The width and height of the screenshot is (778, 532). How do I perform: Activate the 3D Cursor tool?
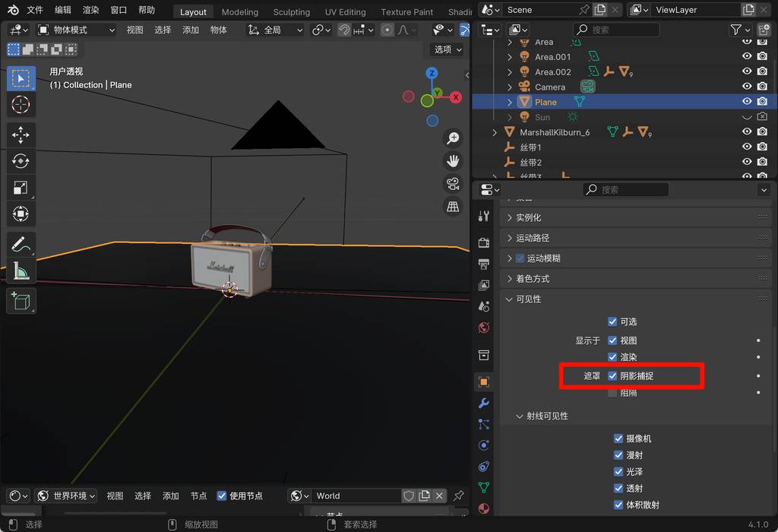(21, 104)
